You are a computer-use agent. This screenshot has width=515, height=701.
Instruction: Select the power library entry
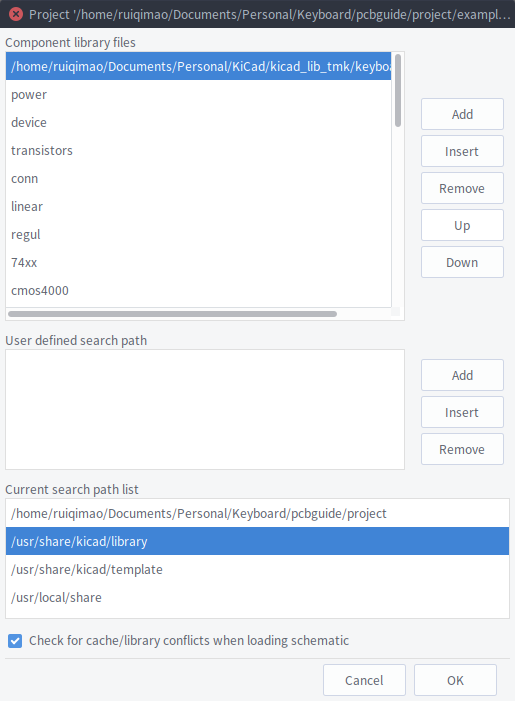tap(198, 94)
